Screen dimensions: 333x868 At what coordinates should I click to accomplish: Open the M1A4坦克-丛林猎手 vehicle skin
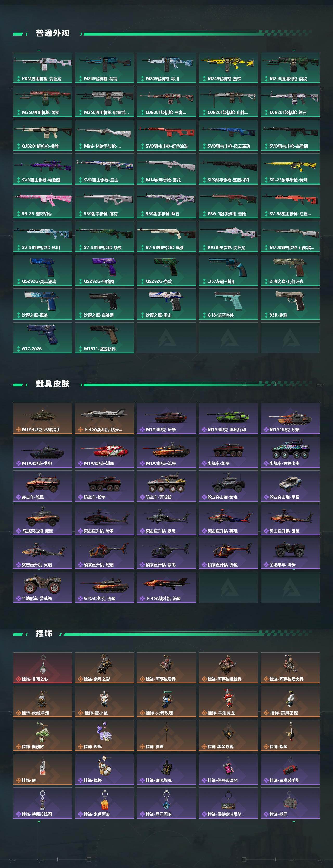click(x=42, y=418)
